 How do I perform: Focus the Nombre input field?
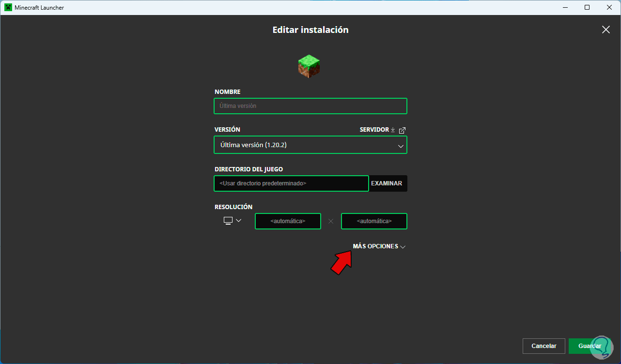tap(310, 106)
